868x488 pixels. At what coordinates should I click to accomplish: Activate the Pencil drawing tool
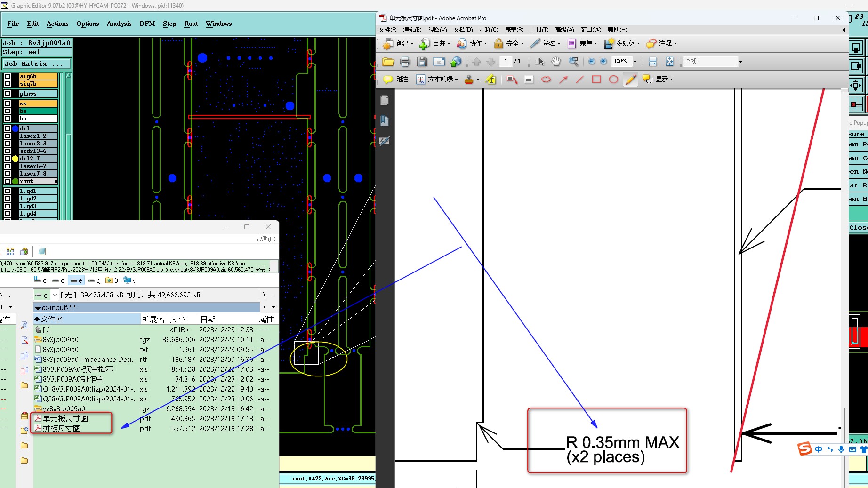[x=630, y=80]
